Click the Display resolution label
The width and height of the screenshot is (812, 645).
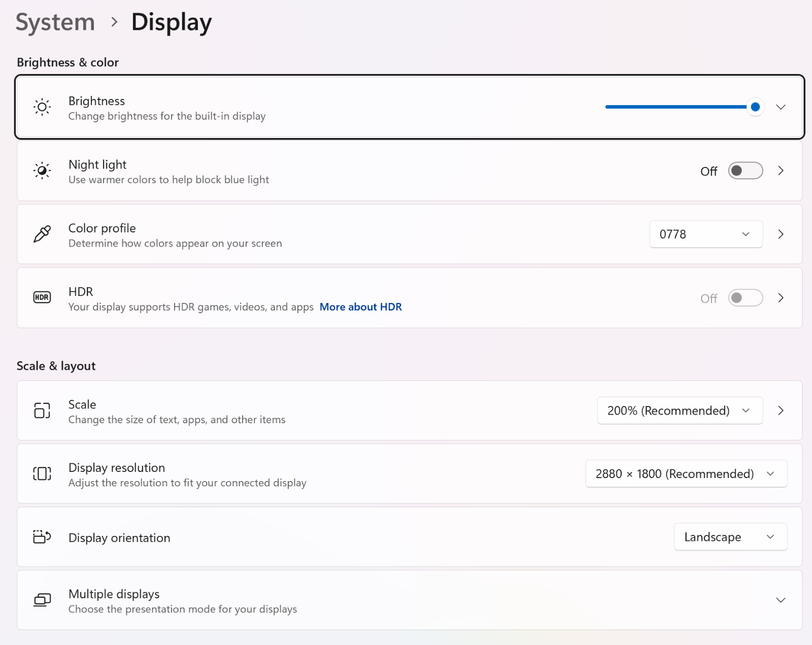(117, 467)
